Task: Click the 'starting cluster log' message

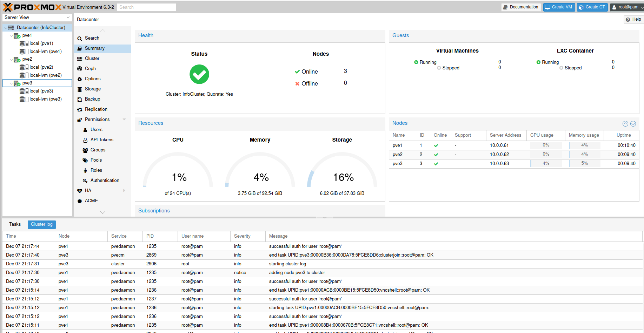Action: click(287, 264)
